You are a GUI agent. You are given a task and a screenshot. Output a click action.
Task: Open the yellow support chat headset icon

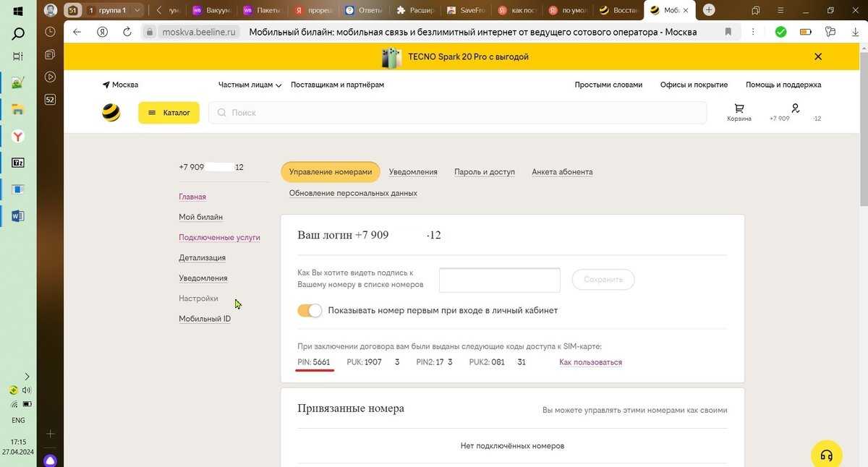[828, 453]
